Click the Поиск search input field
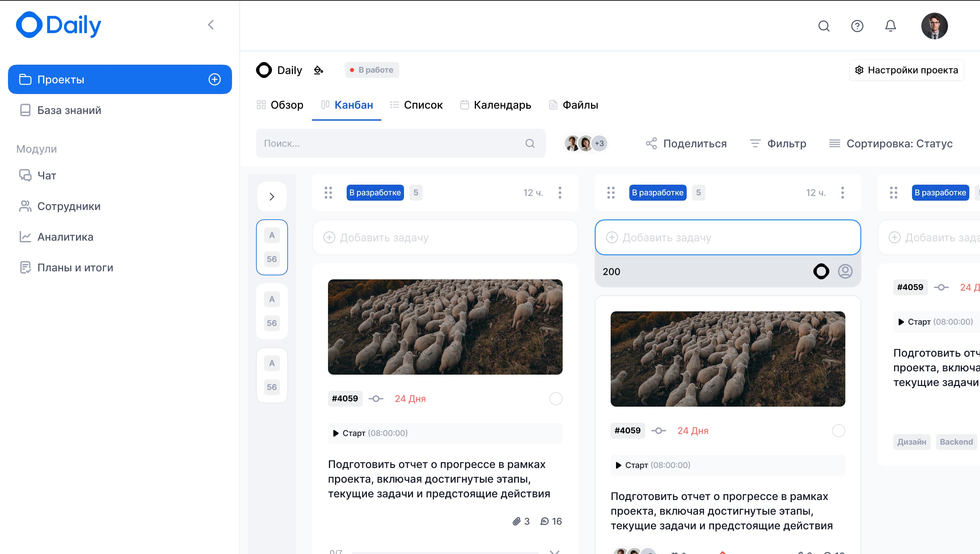Viewport: 980px width, 554px height. 380,143
